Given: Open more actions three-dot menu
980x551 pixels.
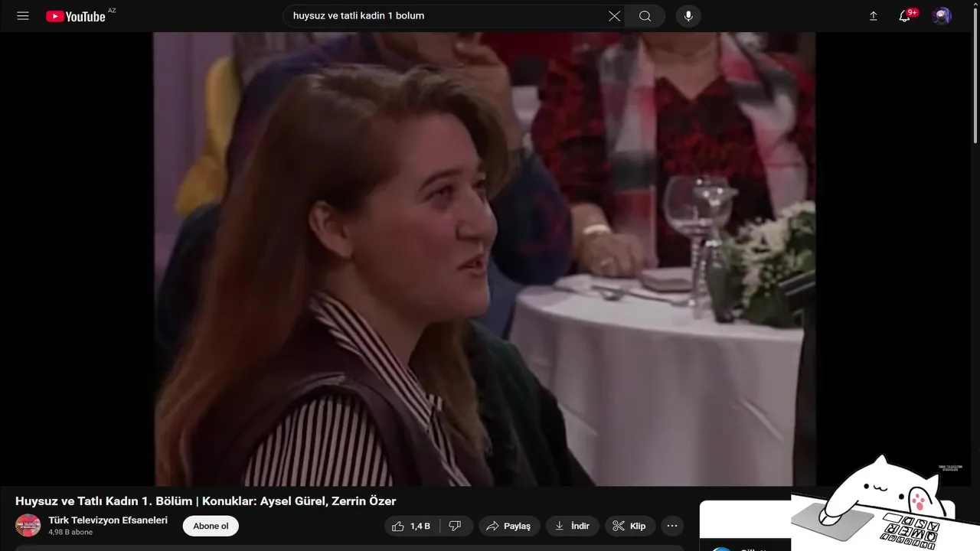Looking at the screenshot, I should [672, 527].
